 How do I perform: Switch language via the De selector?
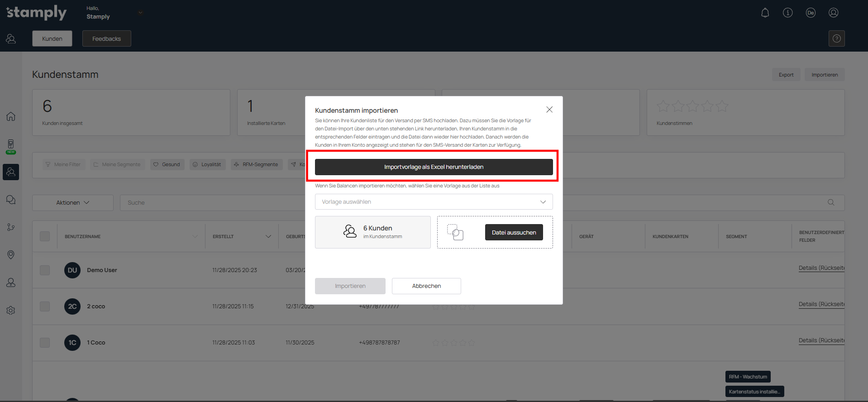pyautogui.click(x=810, y=13)
